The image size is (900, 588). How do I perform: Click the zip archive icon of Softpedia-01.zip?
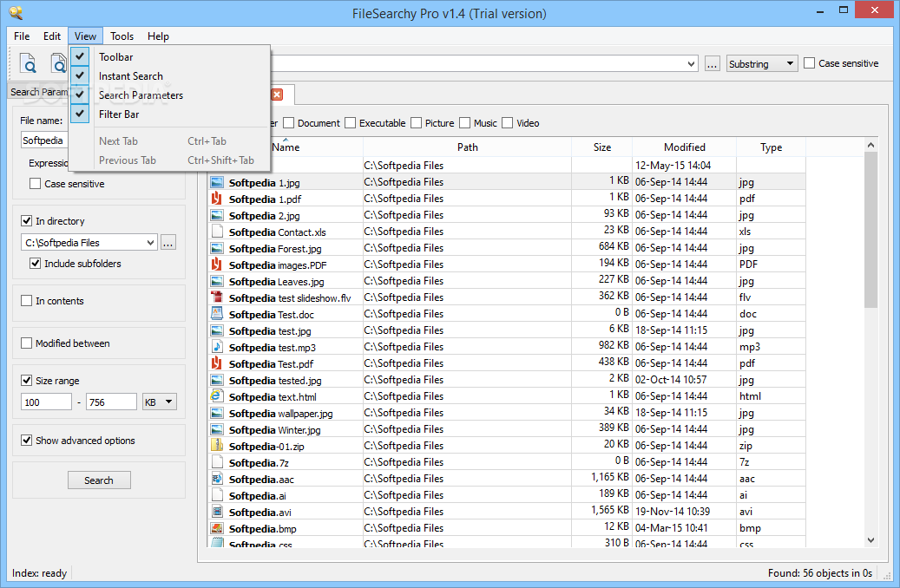[x=217, y=446]
